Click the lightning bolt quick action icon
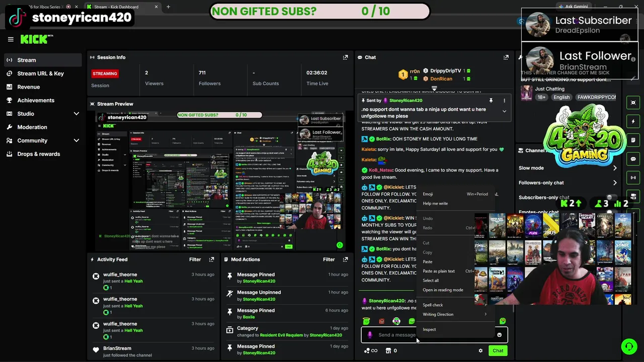This screenshot has width=644, height=362. (x=633, y=121)
